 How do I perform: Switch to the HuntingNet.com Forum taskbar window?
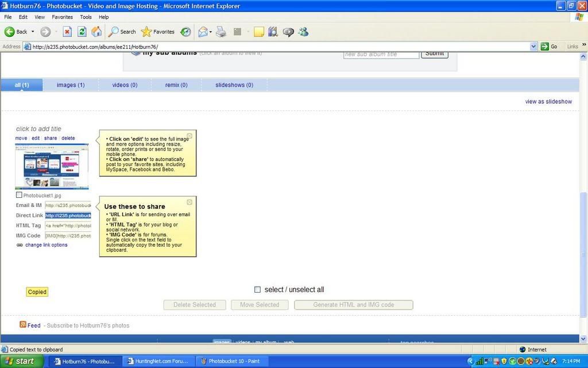pyautogui.click(x=158, y=361)
